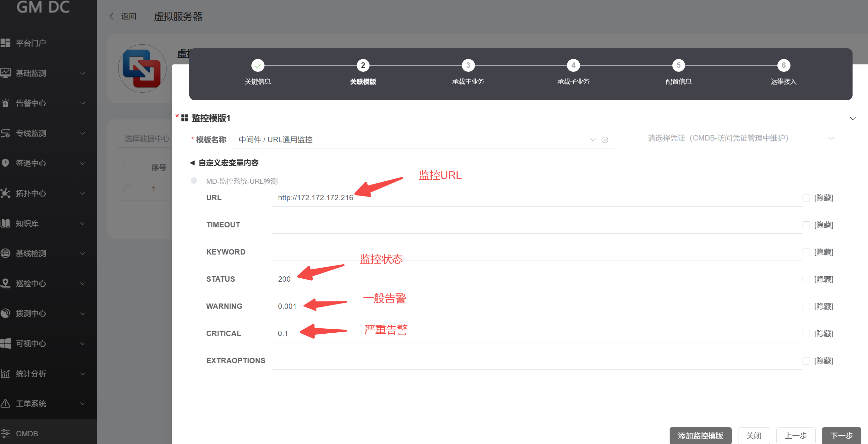Viewport: 868px width, 444px height.
Task: Click the 知识库 book icon
Action: coord(5,223)
